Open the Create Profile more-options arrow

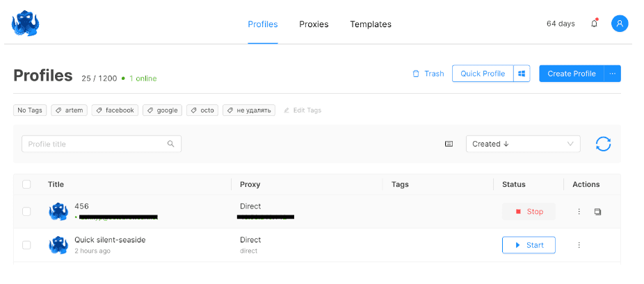pos(612,74)
